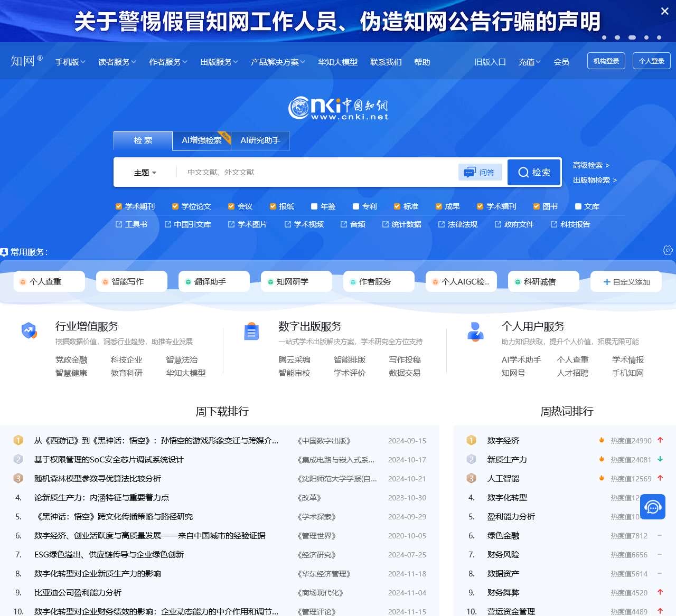Select the last banner carousel dot
676x616 pixels.
point(659,37)
